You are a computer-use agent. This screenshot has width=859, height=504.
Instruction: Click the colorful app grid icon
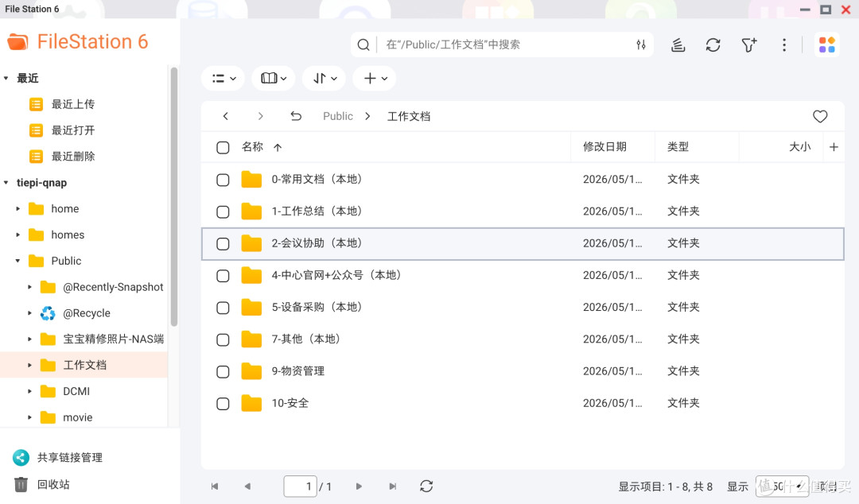coord(826,45)
